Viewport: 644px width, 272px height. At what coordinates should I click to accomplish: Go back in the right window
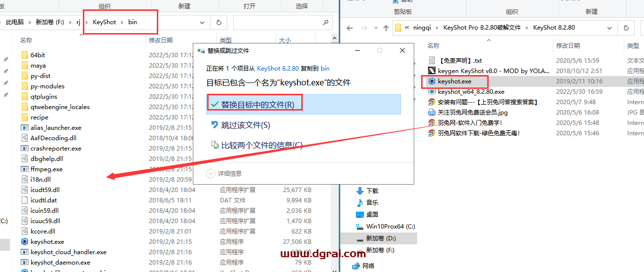(x=350, y=28)
